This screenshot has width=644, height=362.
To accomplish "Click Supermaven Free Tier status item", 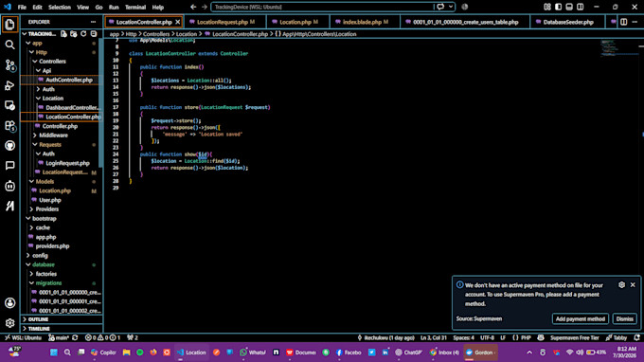I will click(x=574, y=337).
